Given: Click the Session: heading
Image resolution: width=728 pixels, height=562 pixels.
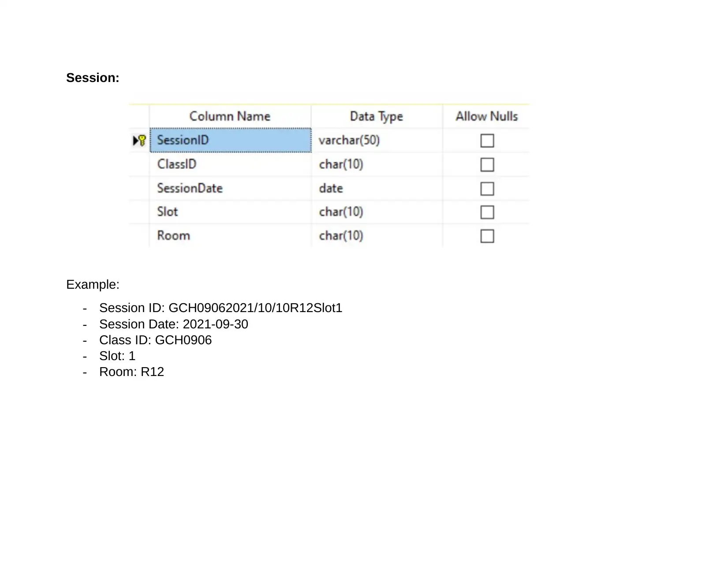Looking at the screenshot, I should coord(93,78).
